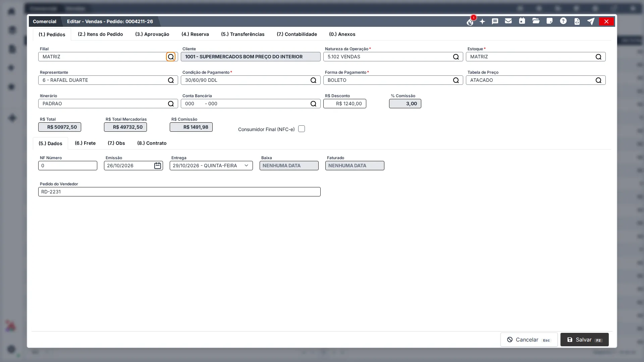
Task: Click the Cancelar button
Action: pyautogui.click(x=529, y=340)
